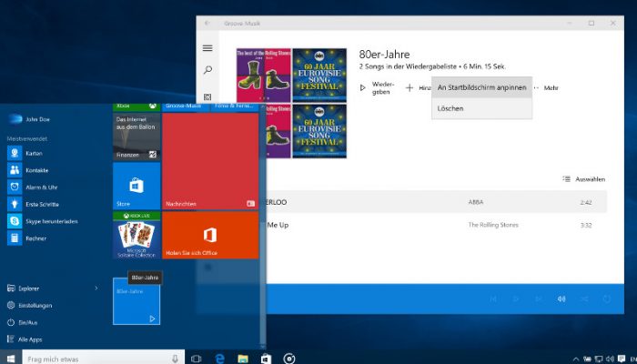Toggle shuffle in the Groove playback bar
The height and width of the screenshot is (364, 637).
(x=584, y=299)
